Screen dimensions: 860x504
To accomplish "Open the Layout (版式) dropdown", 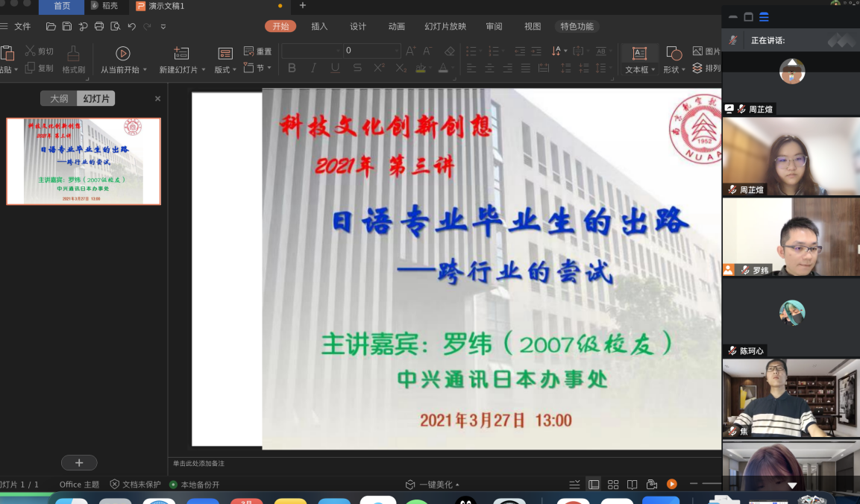I will pyautogui.click(x=233, y=70).
